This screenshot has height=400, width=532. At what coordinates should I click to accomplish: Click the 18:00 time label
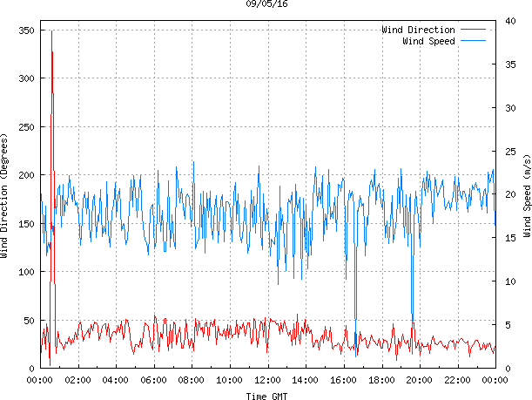(381, 380)
